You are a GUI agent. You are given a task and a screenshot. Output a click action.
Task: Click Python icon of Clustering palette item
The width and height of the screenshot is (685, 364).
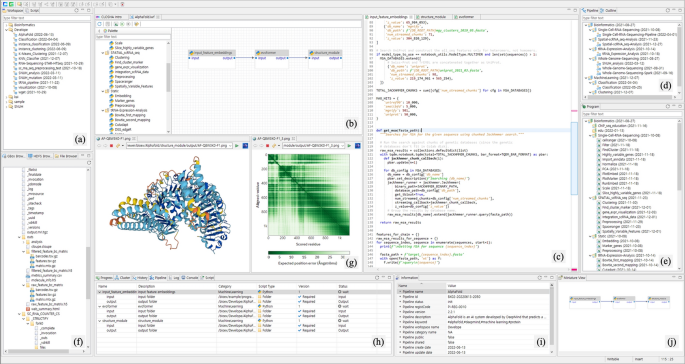(112, 58)
